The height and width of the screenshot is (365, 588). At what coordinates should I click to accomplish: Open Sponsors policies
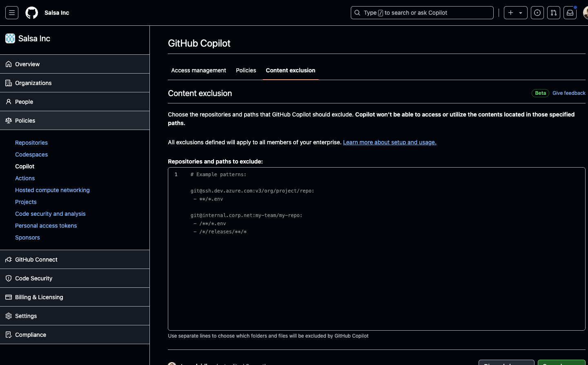click(27, 237)
